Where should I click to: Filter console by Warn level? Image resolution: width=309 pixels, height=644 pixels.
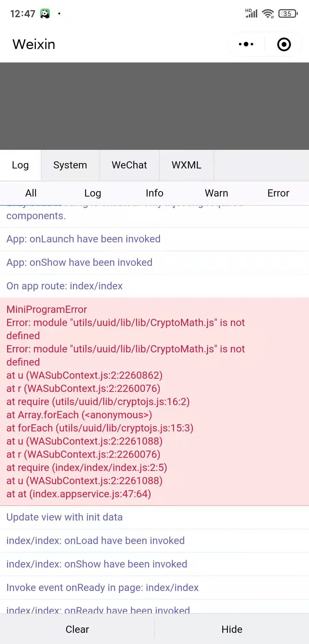point(216,193)
